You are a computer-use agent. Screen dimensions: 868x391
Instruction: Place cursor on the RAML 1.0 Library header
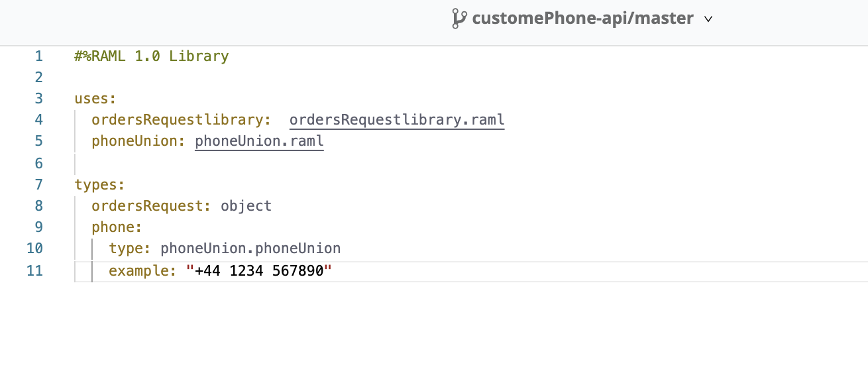click(152, 56)
